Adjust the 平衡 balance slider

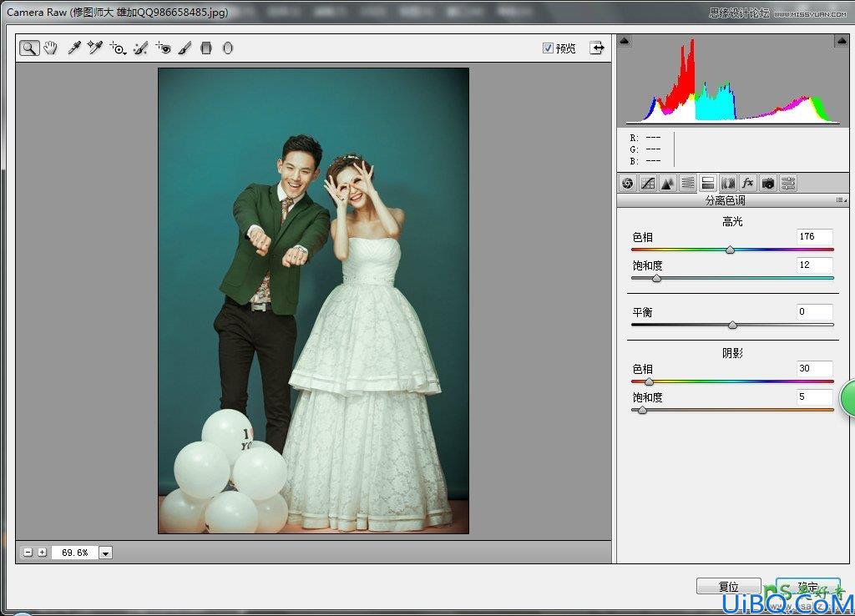point(732,325)
